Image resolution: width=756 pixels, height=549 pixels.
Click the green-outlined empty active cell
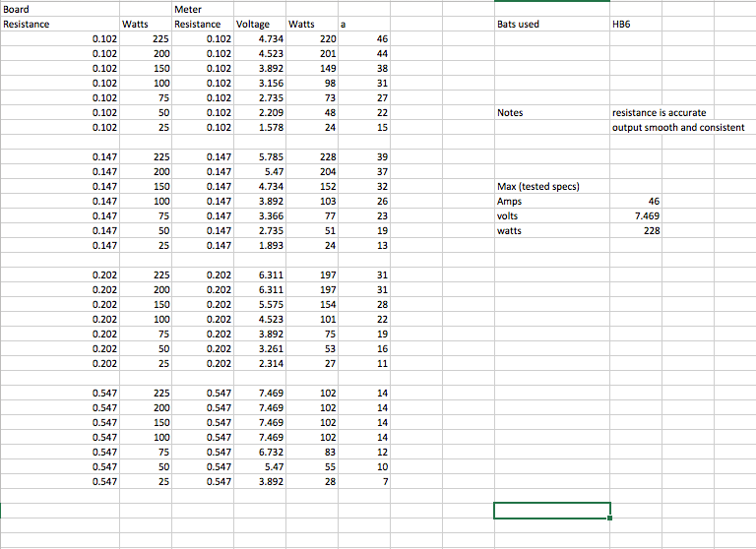coord(551,511)
